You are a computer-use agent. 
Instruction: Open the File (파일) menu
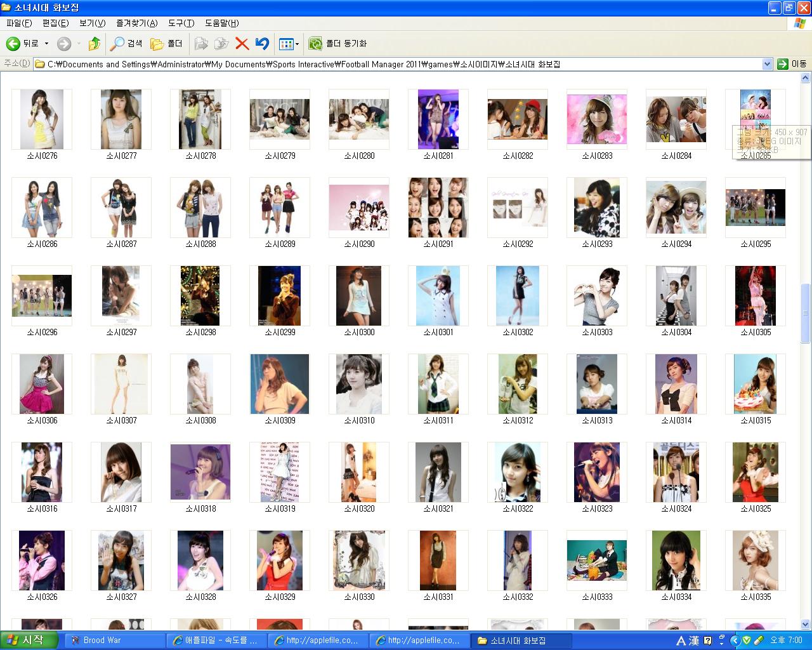pyautogui.click(x=19, y=23)
